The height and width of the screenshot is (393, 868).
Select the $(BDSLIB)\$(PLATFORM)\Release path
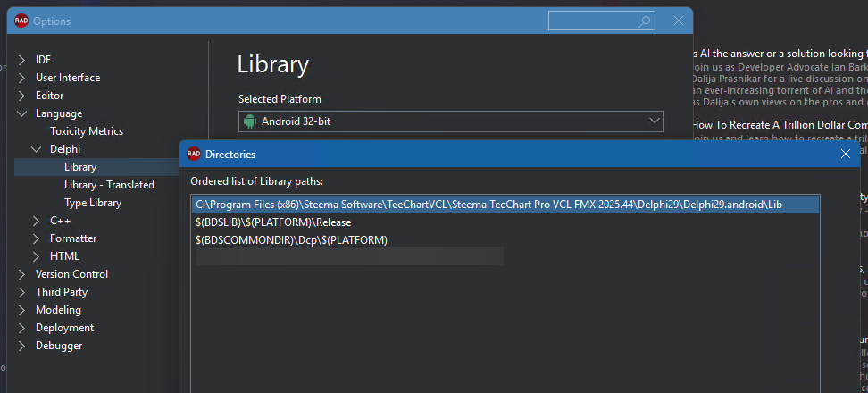[273, 222]
